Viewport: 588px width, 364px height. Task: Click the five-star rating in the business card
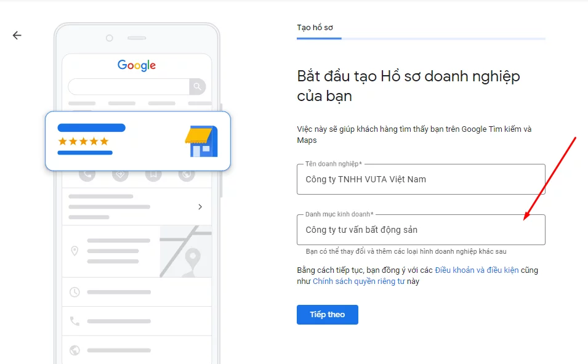coord(83,142)
